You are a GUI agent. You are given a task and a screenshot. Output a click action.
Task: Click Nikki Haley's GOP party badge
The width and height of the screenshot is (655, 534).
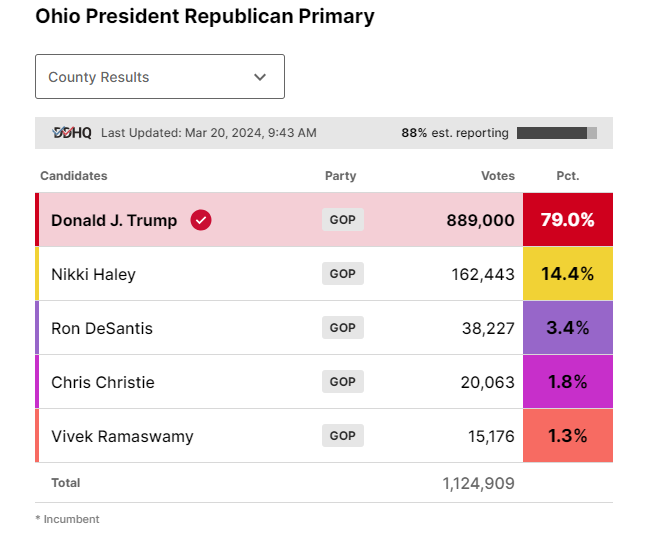342,274
